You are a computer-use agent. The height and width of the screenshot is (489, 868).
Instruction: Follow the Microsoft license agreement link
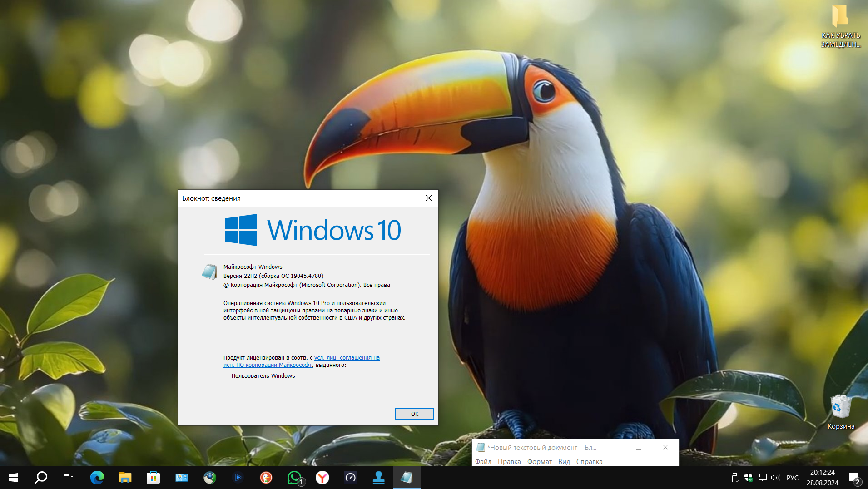pos(348,357)
